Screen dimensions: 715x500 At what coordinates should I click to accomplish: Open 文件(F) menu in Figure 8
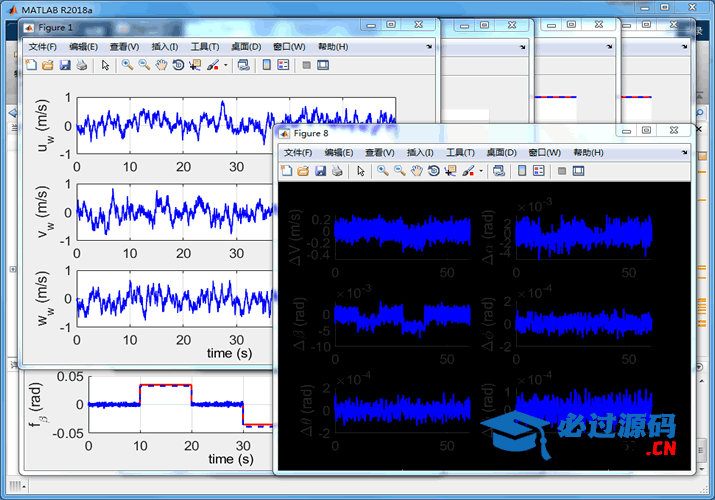tap(298, 153)
